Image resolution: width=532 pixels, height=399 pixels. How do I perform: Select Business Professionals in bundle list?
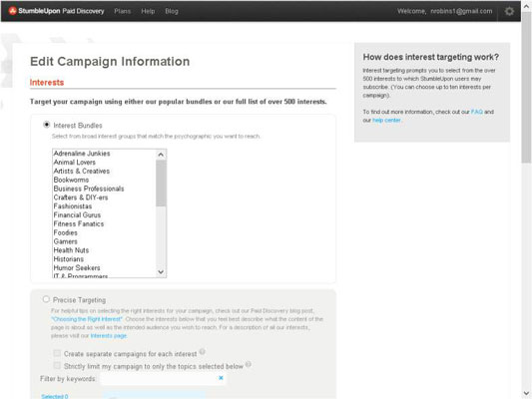tap(89, 189)
